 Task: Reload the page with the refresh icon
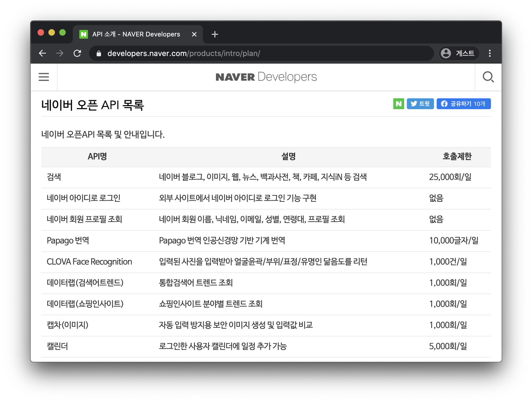[77, 53]
